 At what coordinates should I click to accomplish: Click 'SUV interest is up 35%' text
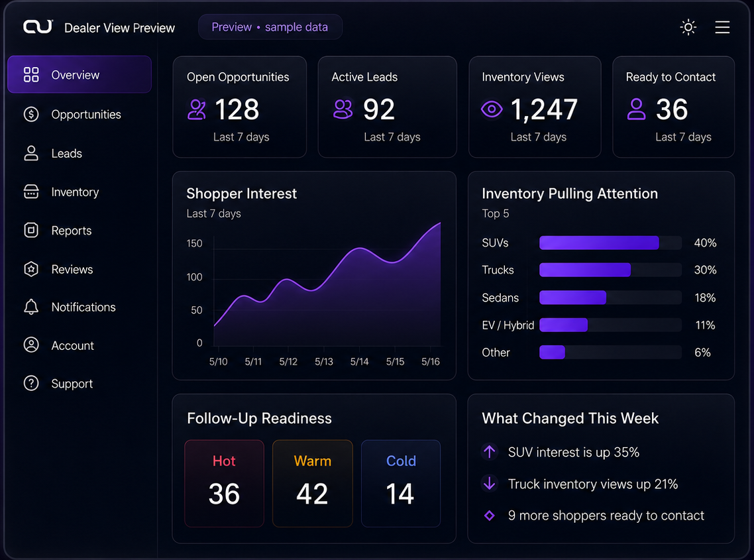tap(574, 452)
